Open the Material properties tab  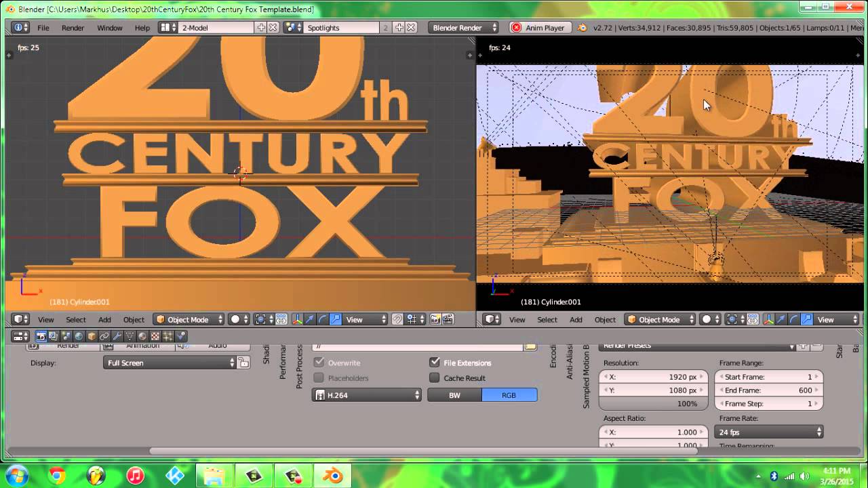(x=142, y=336)
